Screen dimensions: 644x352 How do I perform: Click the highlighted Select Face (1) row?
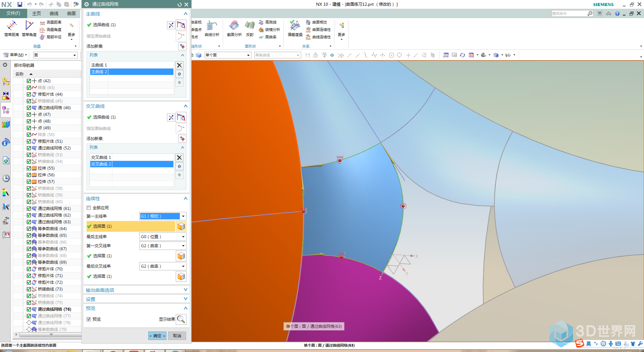coord(131,226)
